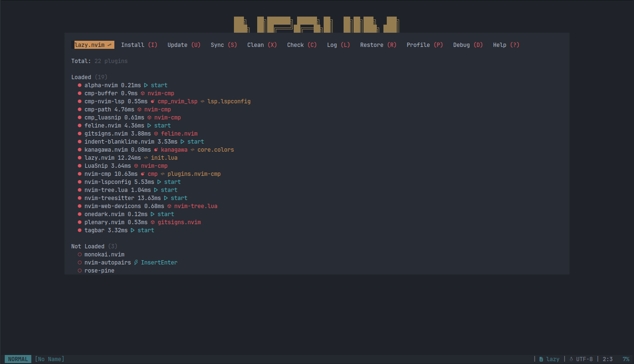Click the code icon before init.lua
Image resolution: width=634 pixels, height=364 pixels.
(x=146, y=158)
